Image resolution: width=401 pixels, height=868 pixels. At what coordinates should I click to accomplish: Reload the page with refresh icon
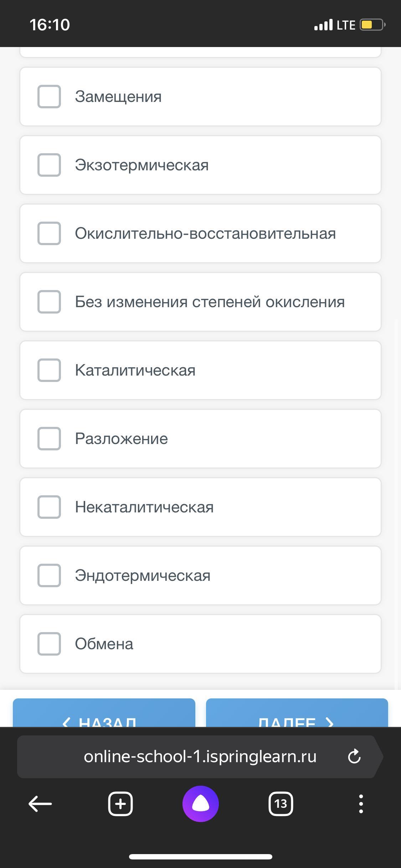coord(354,756)
